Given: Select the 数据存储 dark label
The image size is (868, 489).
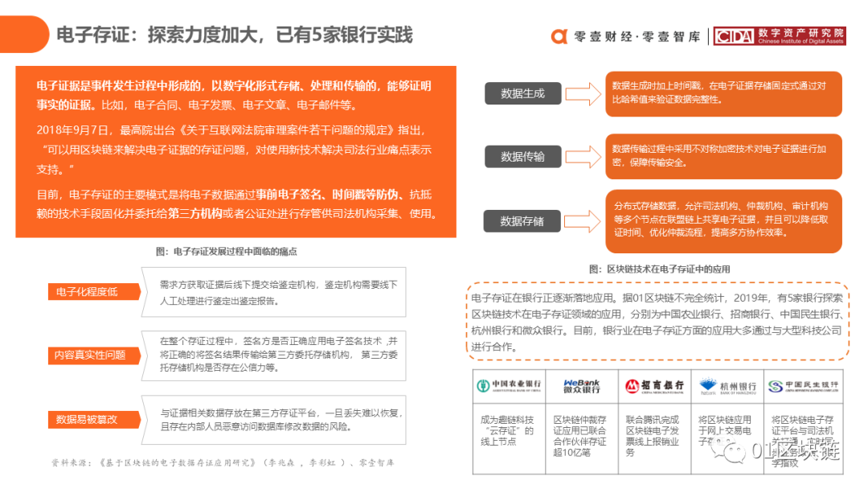Looking at the screenshot, I should (x=522, y=221).
